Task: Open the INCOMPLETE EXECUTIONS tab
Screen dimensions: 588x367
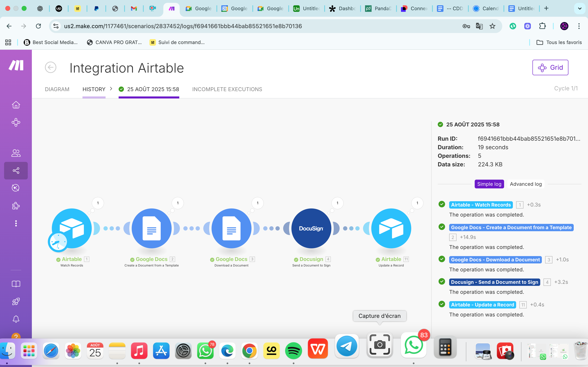Action: coord(227,89)
